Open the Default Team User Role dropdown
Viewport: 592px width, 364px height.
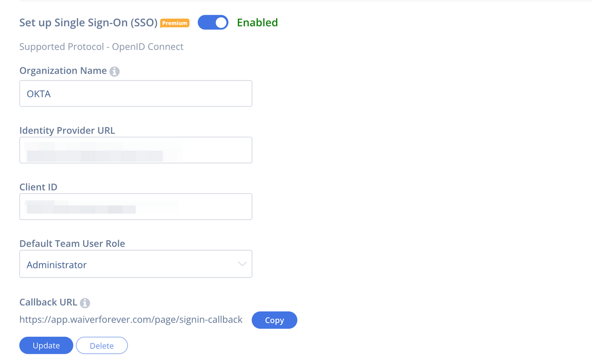(x=136, y=264)
